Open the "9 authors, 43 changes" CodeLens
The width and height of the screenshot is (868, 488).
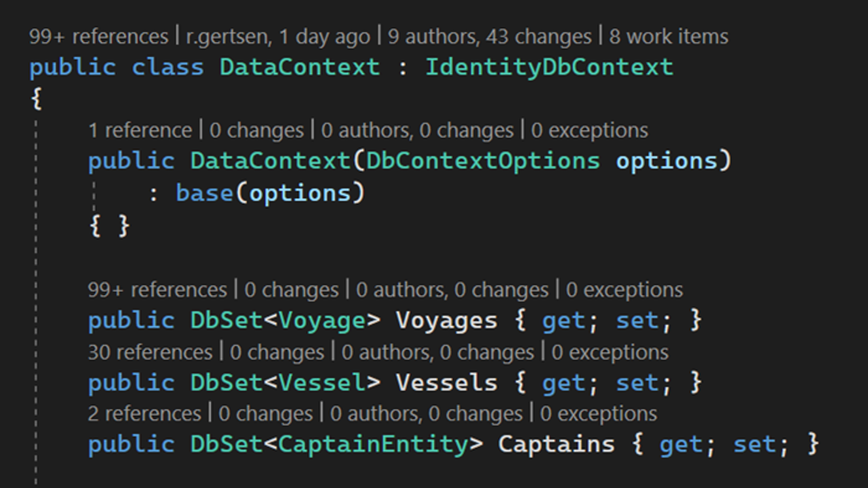click(488, 37)
